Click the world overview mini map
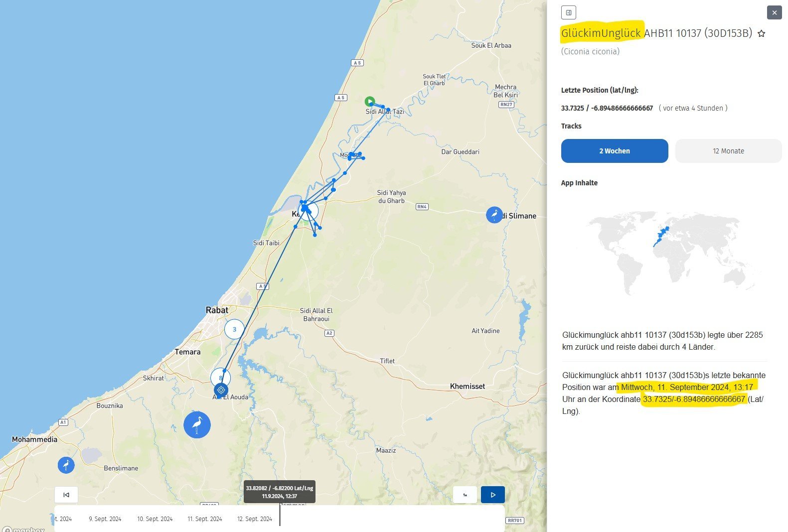Viewport: 788px width, 532px height. coord(671,253)
